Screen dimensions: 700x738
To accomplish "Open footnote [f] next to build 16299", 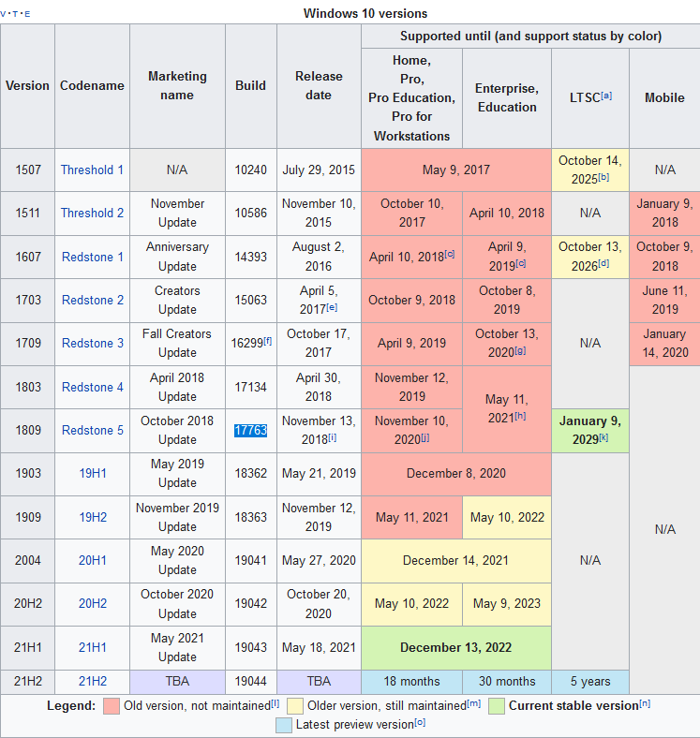I will 267,341.
